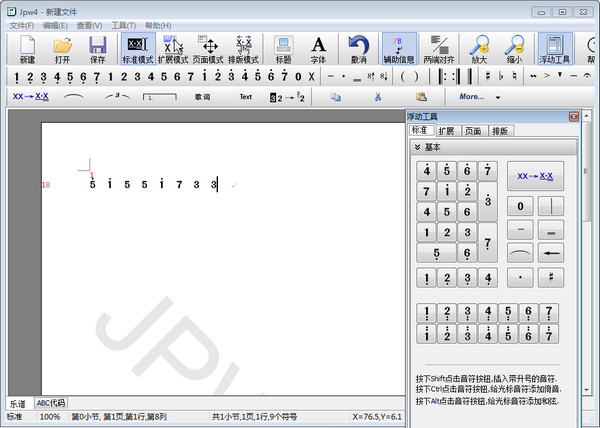Switch to 扩展 tab in floating tools

click(446, 131)
